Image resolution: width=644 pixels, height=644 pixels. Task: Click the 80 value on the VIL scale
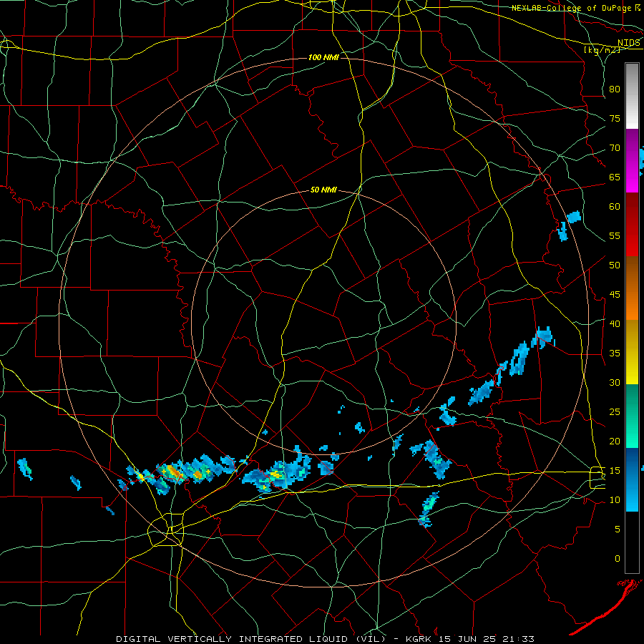615,89
